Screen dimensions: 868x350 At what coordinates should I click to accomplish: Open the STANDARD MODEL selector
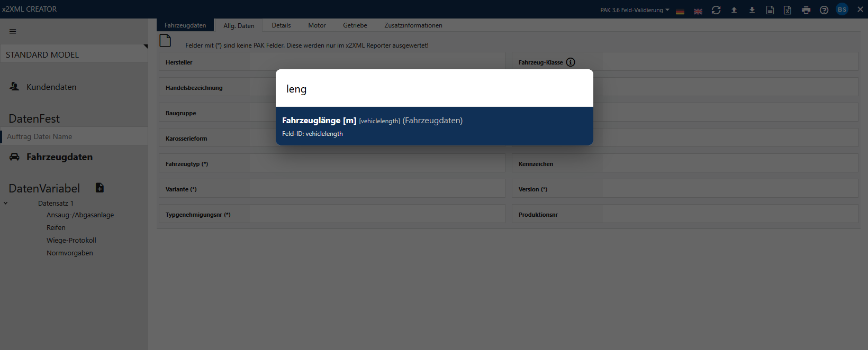point(74,54)
